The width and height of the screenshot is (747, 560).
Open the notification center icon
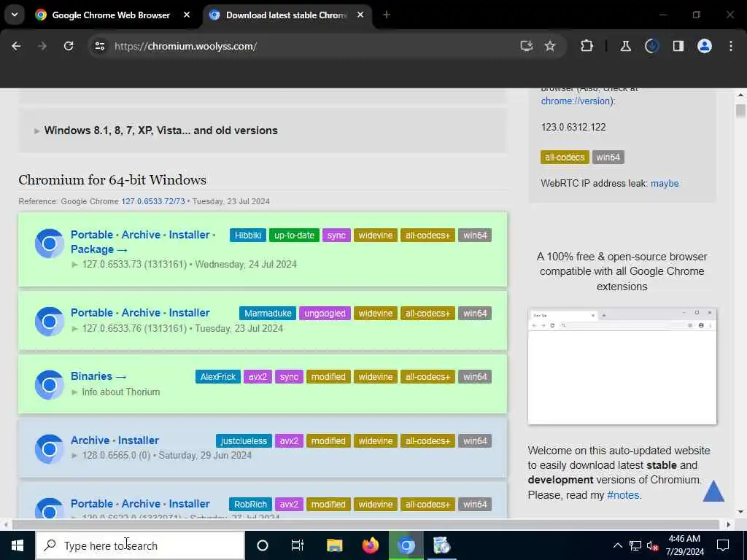pyautogui.click(x=723, y=545)
